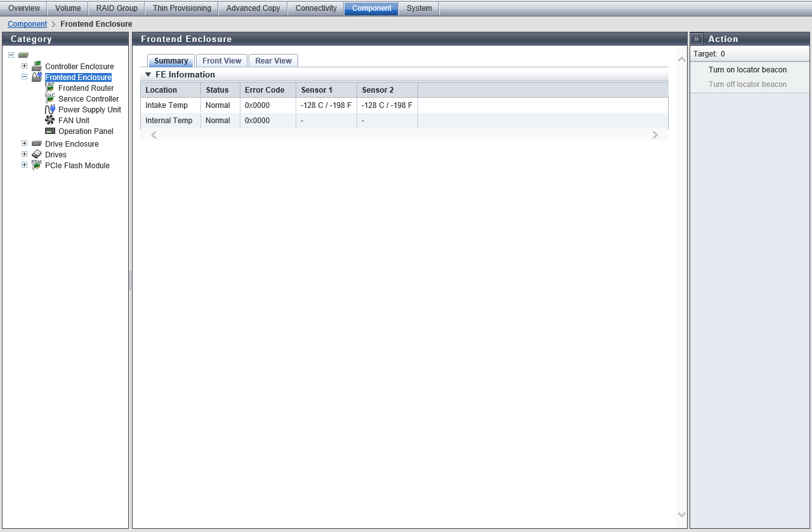Click the Controller Enclosure tree icon

coord(37,66)
